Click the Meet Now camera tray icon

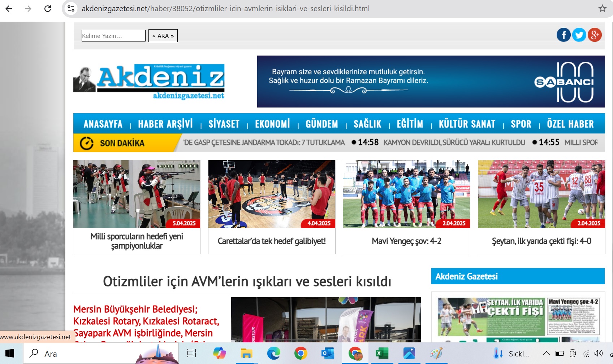click(x=573, y=354)
